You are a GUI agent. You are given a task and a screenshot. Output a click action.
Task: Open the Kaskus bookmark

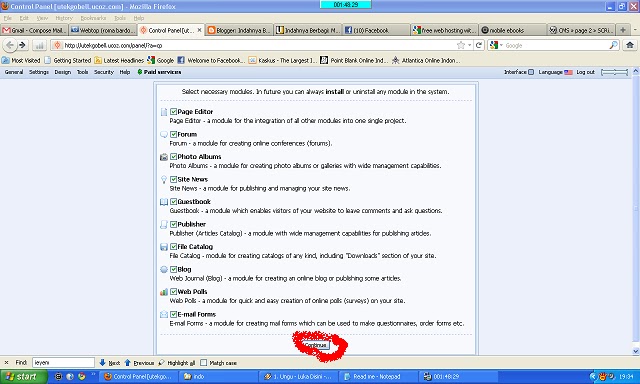click(283, 60)
